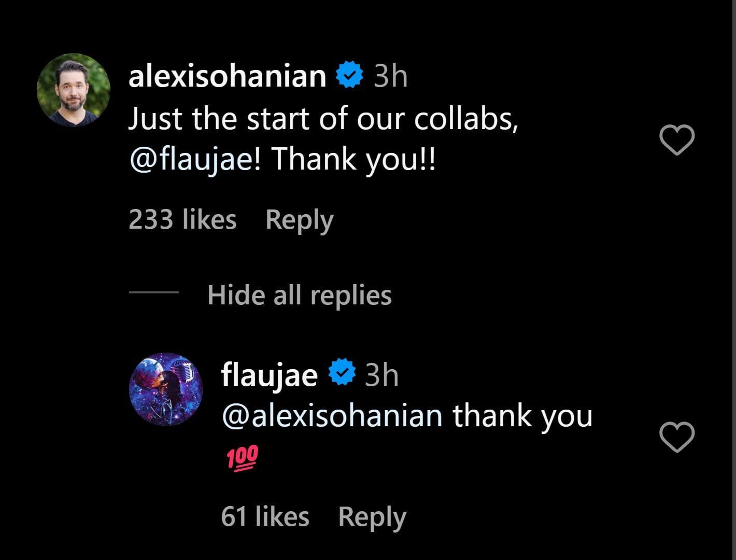This screenshot has height=560, width=736.
Task: Click alexisohanian's profile picture
Action: 73,90
